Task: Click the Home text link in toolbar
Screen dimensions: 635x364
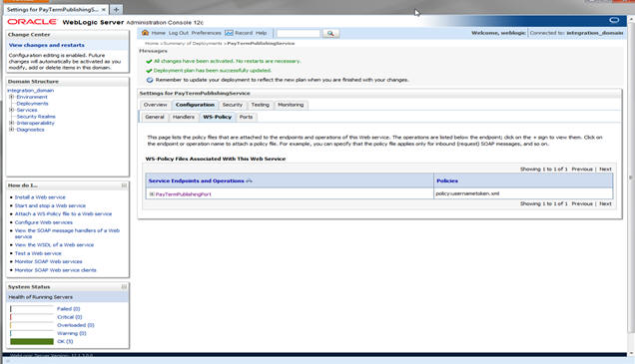Action: click(158, 33)
